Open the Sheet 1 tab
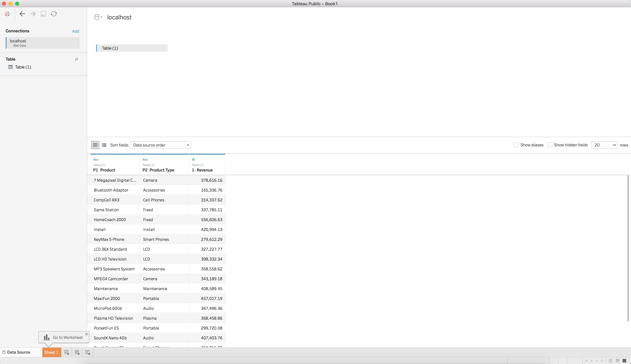 pyautogui.click(x=51, y=352)
